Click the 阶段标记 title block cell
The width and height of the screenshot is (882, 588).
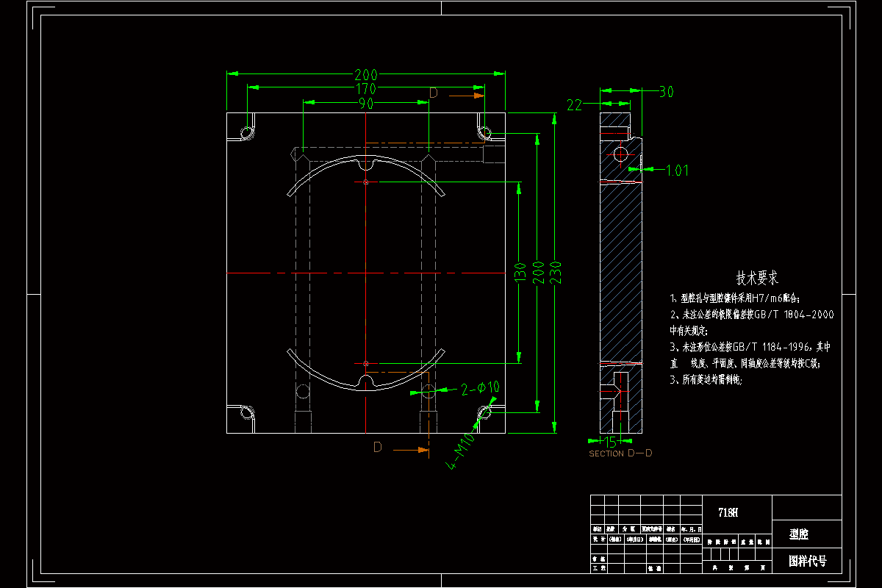tap(721, 542)
